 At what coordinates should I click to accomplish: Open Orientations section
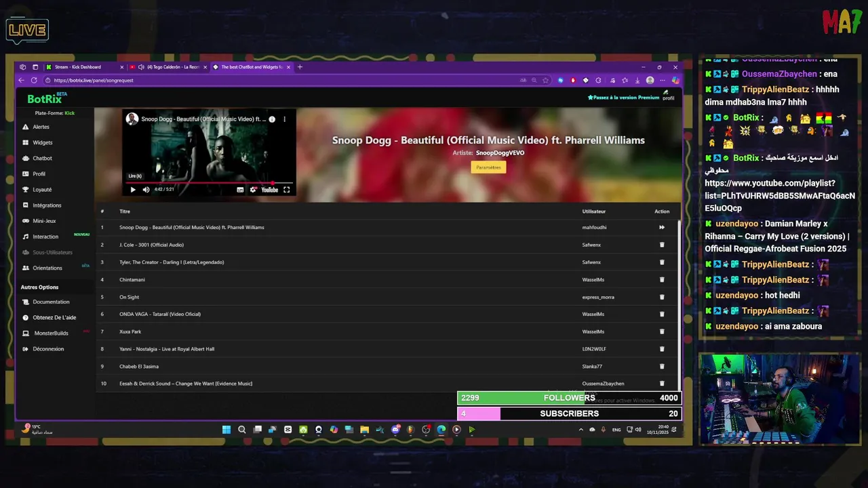tap(47, 268)
